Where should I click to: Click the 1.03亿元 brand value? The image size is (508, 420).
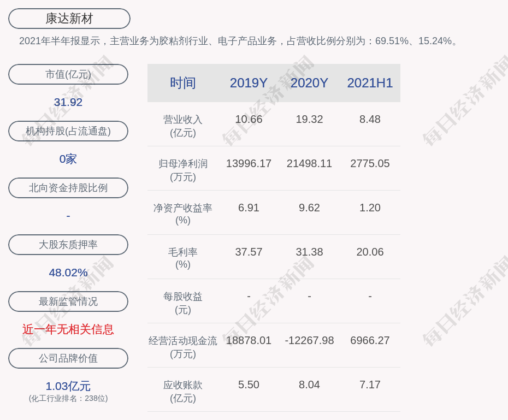pos(68,386)
